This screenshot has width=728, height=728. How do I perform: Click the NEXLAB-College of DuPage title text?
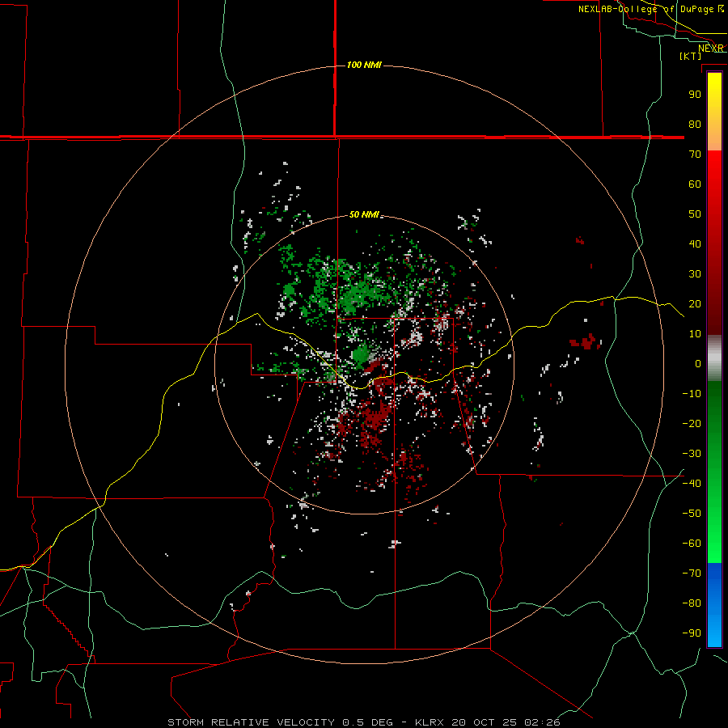tap(645, 9)
